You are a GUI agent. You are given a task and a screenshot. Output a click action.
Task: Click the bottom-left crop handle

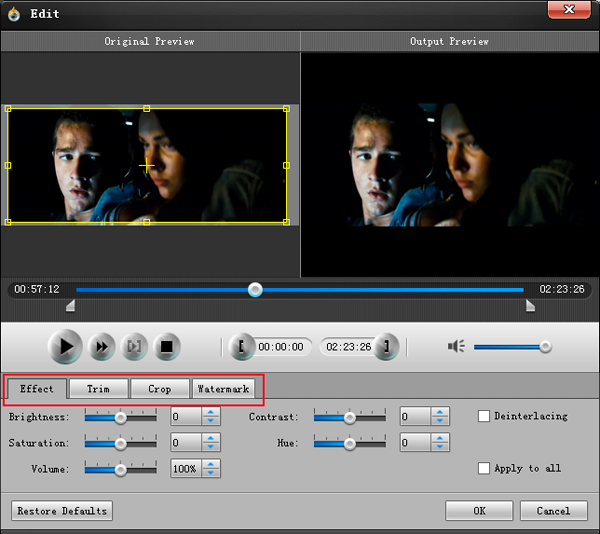click(8, 222)
